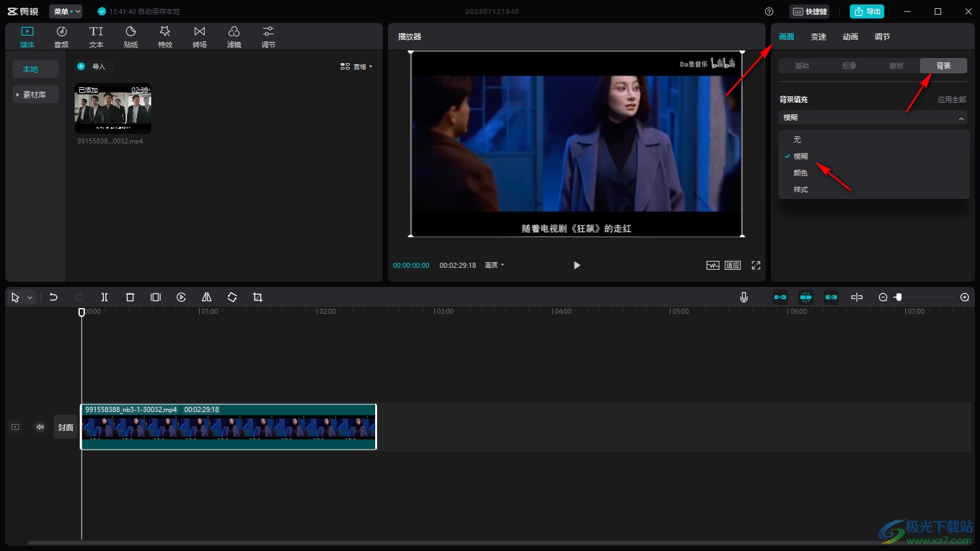The image size is (980, 551).
Task: Click the redo arrow in timeline toolbar
Action: [79, 297]
